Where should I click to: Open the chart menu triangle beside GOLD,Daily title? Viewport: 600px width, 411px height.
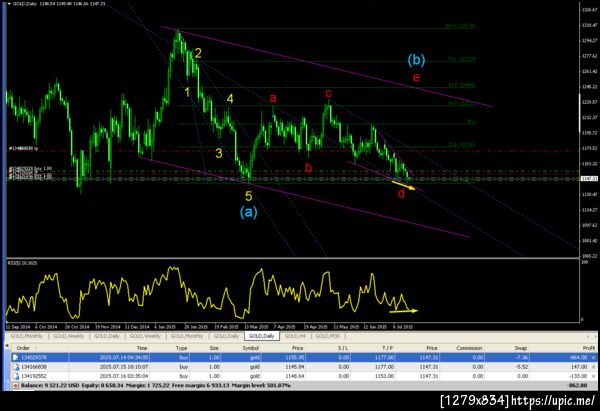click(x=9, y=4)
